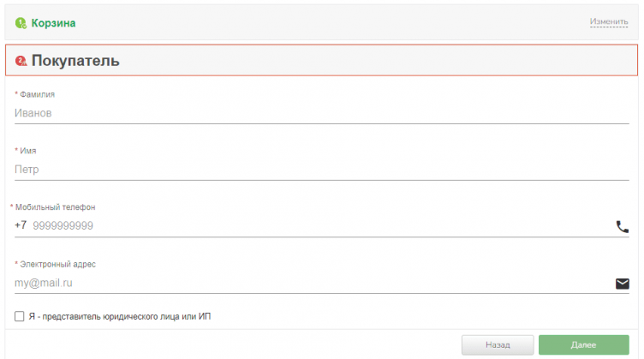Focus the Имя field with Петр placeholder

pos(317,169)
